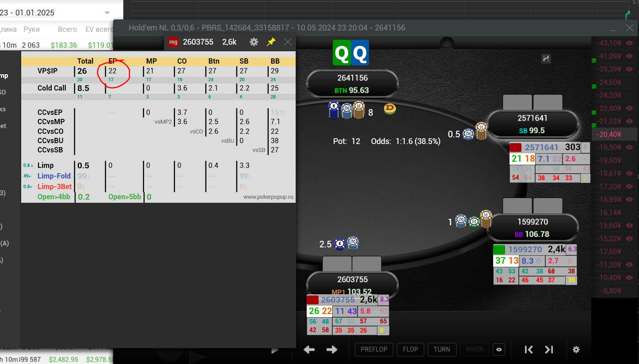Toggle the eye on the -22,50¥ hand

[630, 108]
